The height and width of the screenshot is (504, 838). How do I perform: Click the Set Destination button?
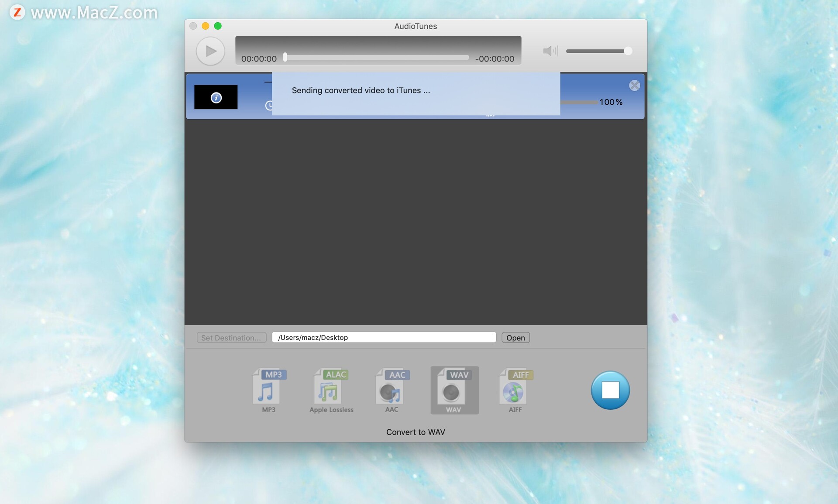point(231,337)
